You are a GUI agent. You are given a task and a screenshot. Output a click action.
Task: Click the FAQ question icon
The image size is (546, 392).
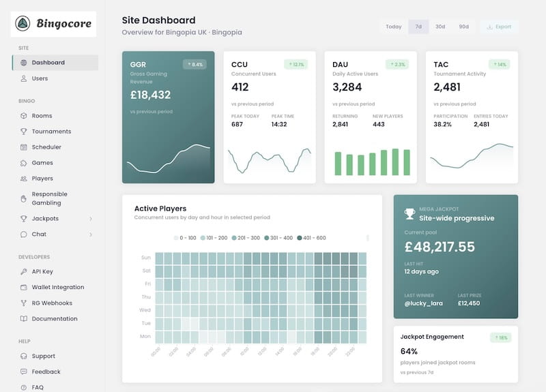coord(24,387)
